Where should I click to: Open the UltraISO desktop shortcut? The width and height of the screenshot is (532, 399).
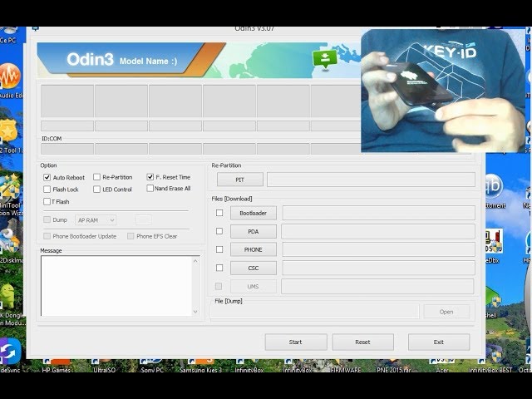[104, 366]
